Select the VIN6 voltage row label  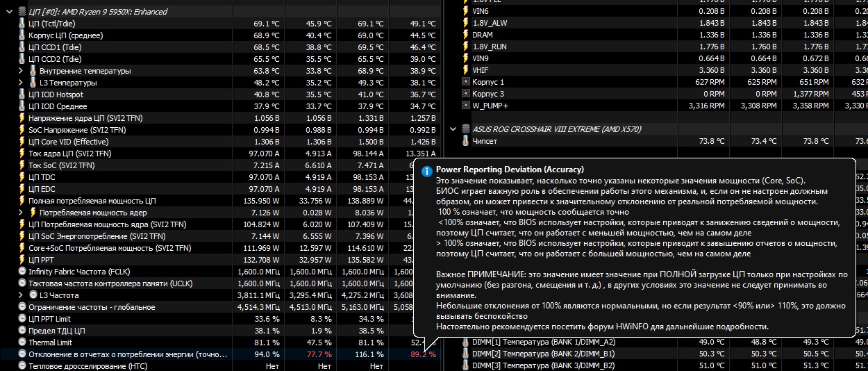pos(481,11)
